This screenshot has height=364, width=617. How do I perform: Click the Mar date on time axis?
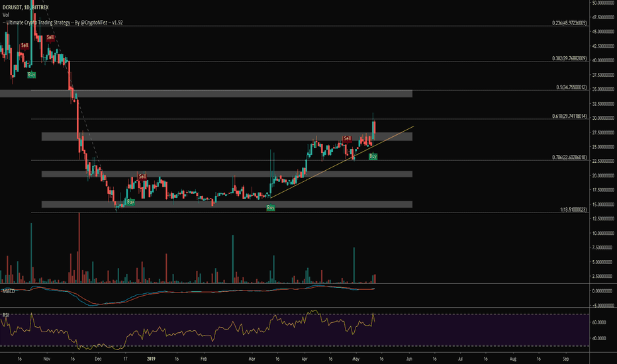[x=252, y=359]
